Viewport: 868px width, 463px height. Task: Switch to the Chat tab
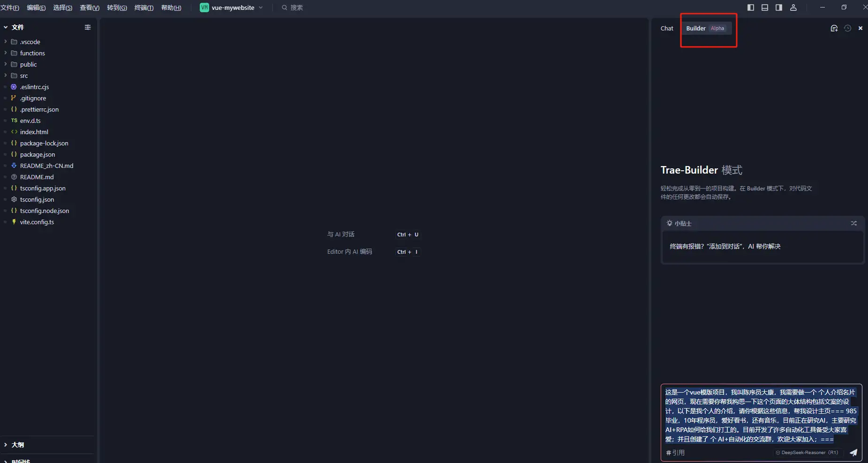pyautogui.click(x=667, y=28)
